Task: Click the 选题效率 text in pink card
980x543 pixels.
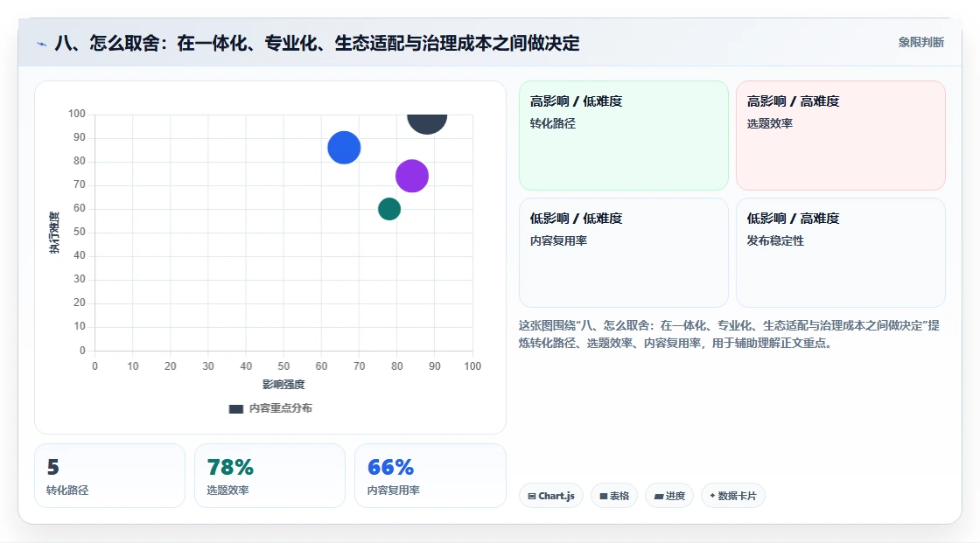Action: pos(769,123)
